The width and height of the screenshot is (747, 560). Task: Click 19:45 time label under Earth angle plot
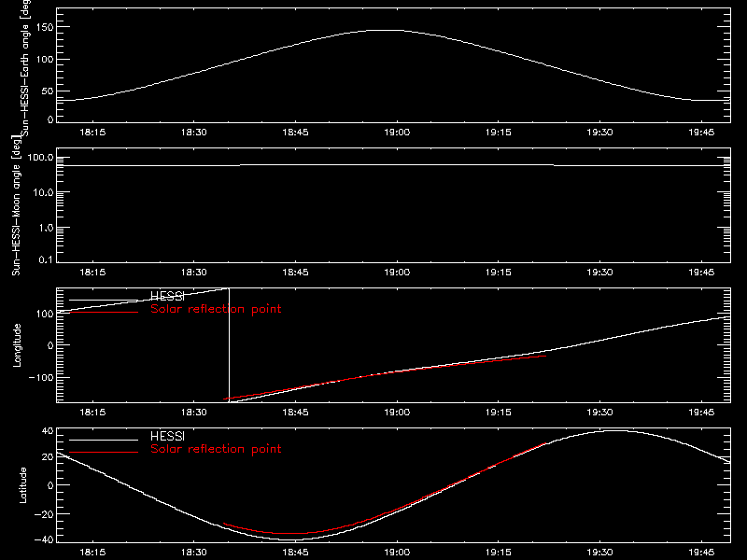(701, 133)
